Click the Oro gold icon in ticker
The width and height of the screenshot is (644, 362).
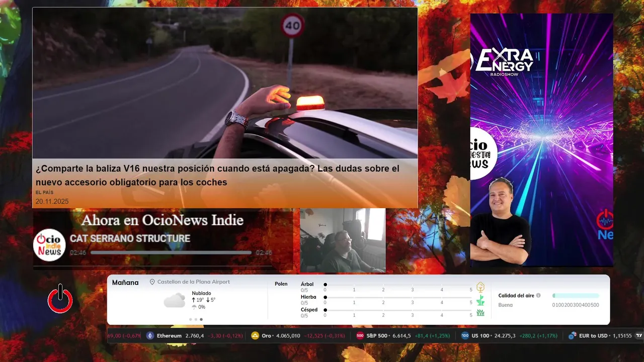[x=255, y=336]
